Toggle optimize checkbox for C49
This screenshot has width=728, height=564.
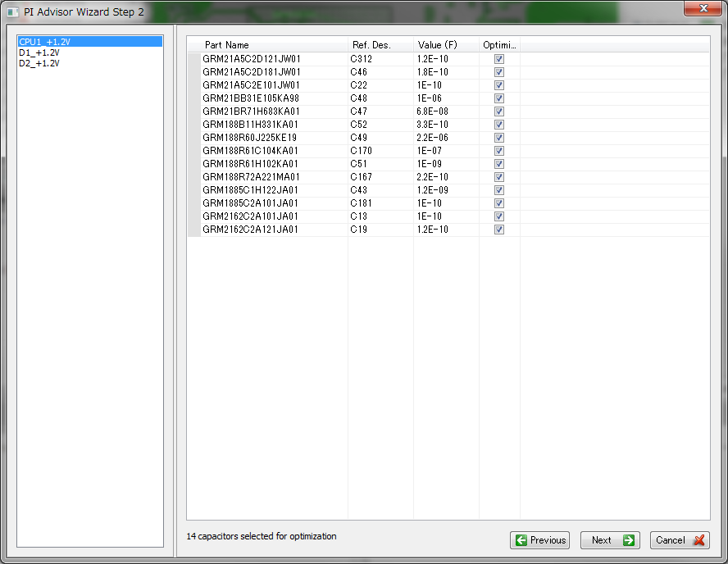(499, 138)
